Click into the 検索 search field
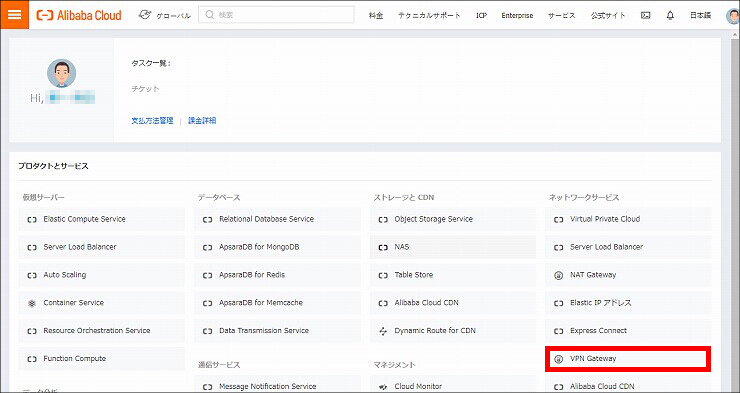This screenshot has width=740, height=393. pyautogui.click(x=276, y=15)
